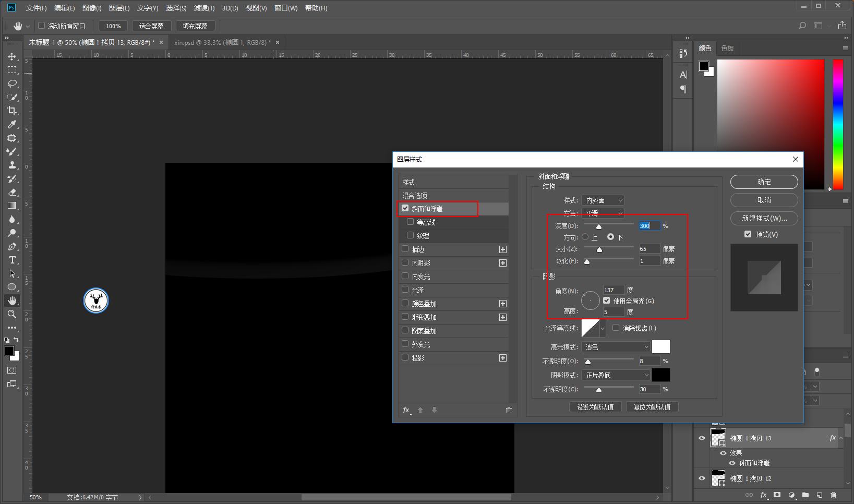This screenshot has width=854, height=504.
Task: Enable the 内发光 effect checkbox
Action: pyautogui.click(x=405, y=276)
